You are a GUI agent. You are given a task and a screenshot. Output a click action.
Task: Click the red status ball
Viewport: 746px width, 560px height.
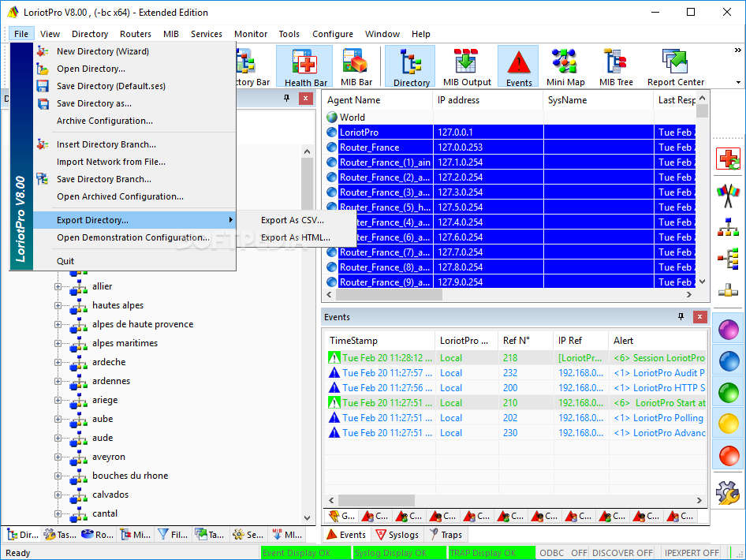click(729, 455)
